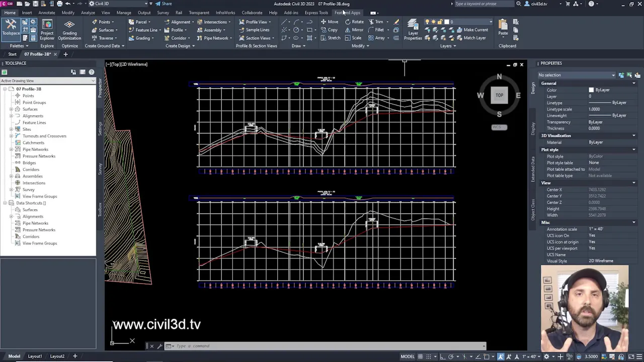Toggle MODEL space button in status bar
The height and width of the screenshot is (362, 644).
point(408,356)
